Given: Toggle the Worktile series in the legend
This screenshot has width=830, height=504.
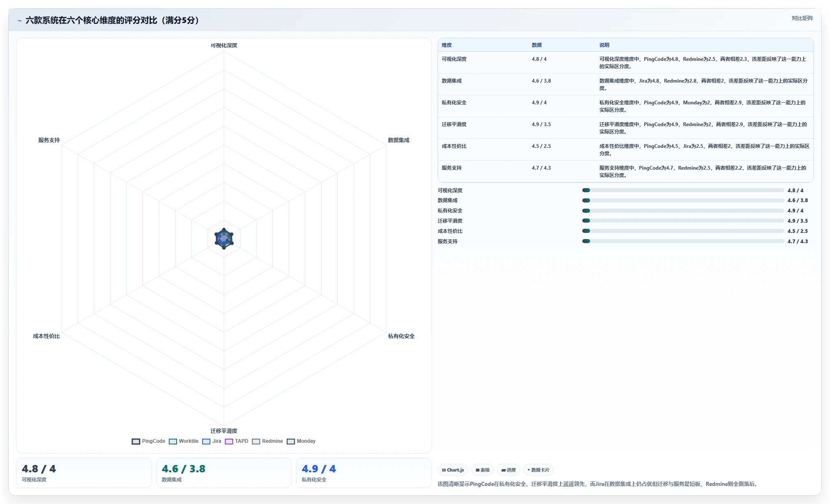Looking at the screenshot, I should 184,441.
